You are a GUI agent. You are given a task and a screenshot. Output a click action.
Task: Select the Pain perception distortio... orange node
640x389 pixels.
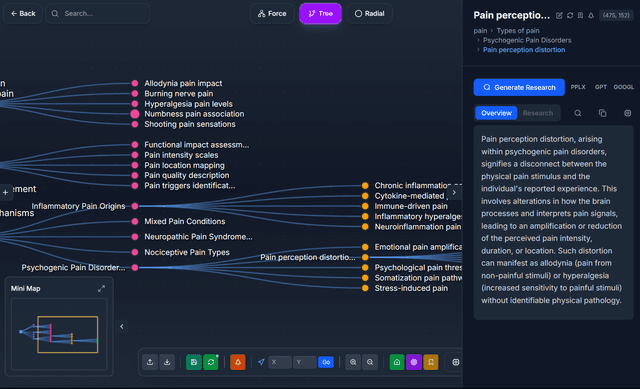point(365,257)
